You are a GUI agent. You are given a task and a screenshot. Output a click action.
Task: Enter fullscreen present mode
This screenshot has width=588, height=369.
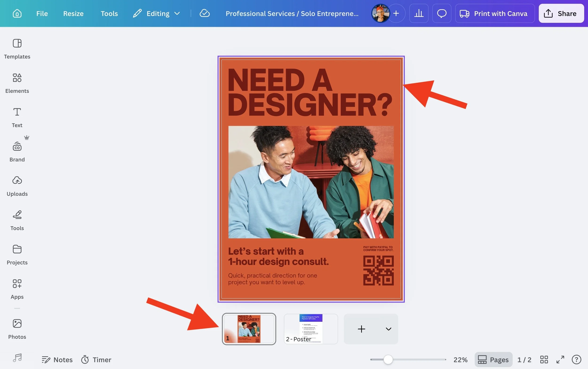pyautogui.click(x=560, y=360)
